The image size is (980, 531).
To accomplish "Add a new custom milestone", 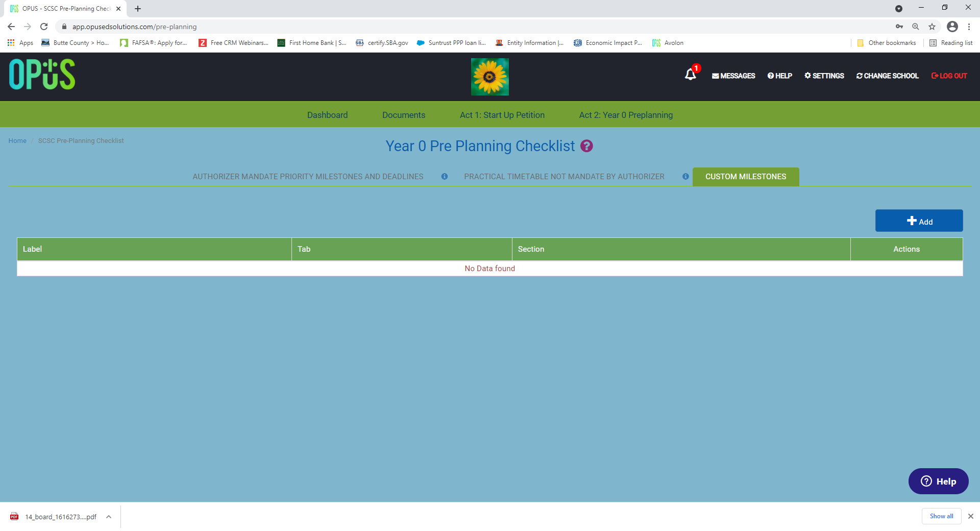I will (919, 221).
